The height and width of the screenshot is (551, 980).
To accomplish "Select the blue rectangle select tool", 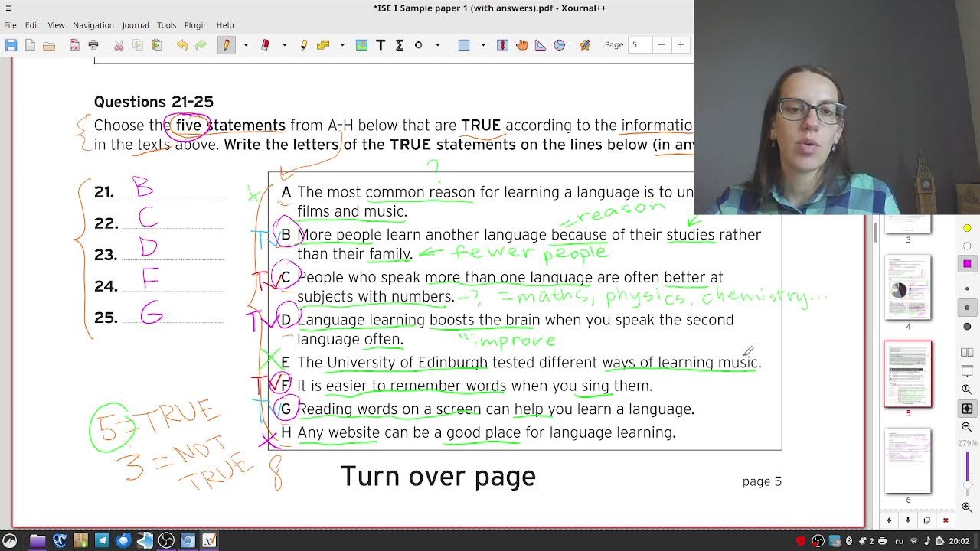I will [x=464, y=45].
